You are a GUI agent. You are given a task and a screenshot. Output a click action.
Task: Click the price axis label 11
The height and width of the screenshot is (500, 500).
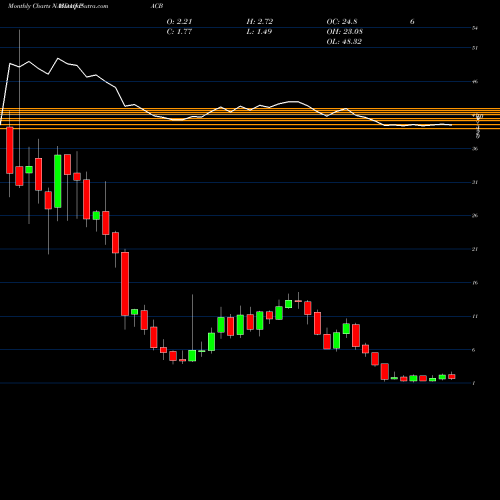[475, 316]
